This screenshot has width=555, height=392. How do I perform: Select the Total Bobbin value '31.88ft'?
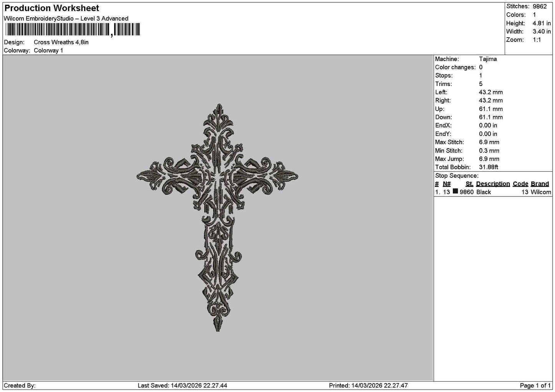click(x=489, y=167)
